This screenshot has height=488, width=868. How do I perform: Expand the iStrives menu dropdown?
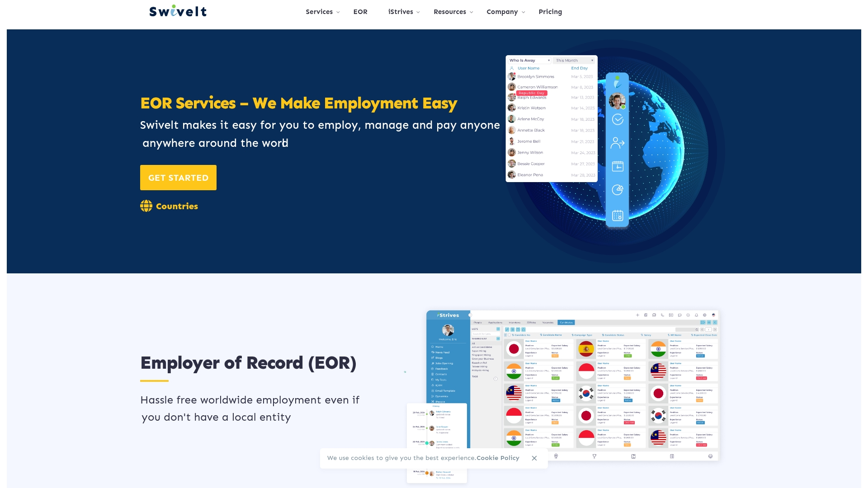(x=404, y=12)
